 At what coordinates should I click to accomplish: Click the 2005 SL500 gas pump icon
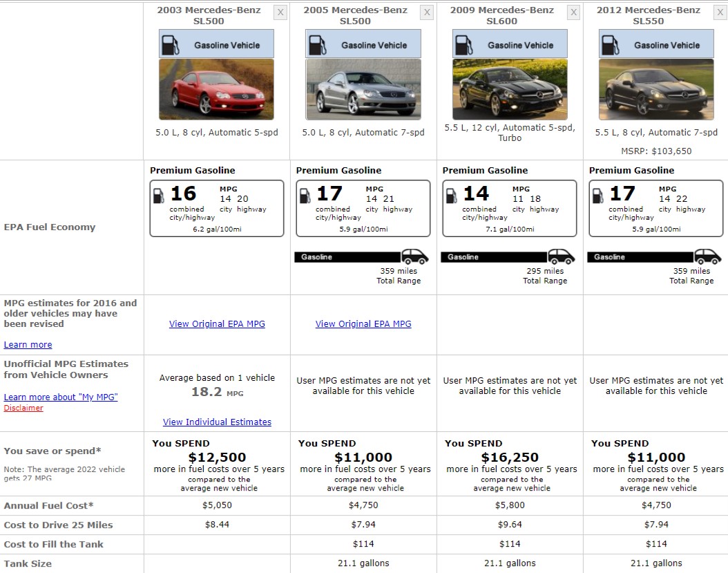click(317, 45)
